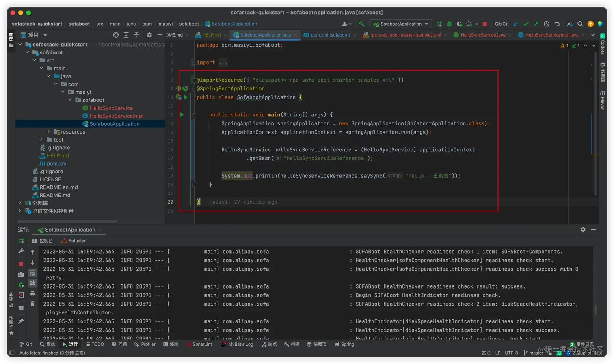Viewport: 614px width, 364px height.
Task: Show hidden editor tabs chevron
Action: tap(593, 35)
